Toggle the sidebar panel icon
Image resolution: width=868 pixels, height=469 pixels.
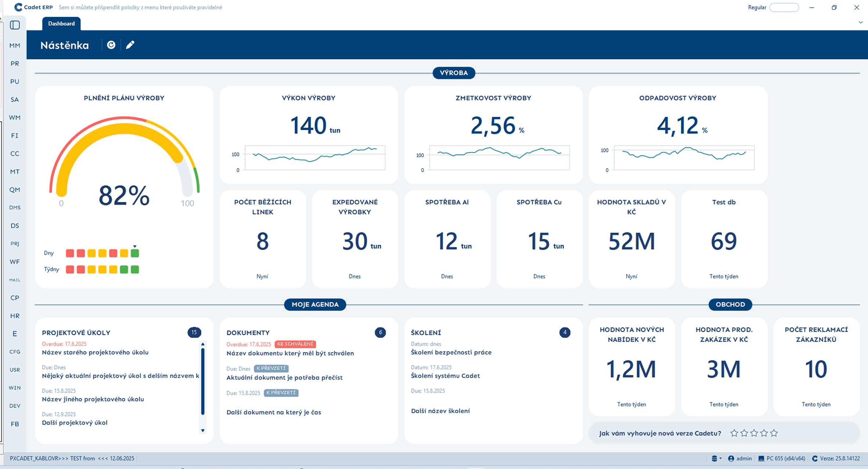point(15,25)
